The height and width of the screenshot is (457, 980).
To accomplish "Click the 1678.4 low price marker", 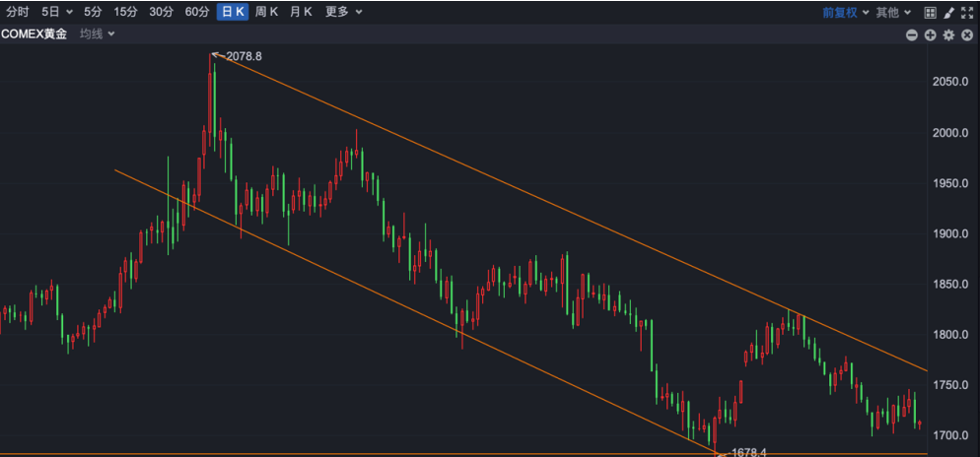I will click(x=741, y=451).
